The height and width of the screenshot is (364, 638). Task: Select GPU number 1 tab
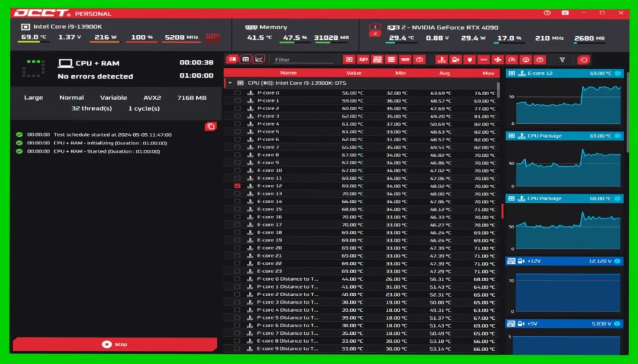(374, 27)
